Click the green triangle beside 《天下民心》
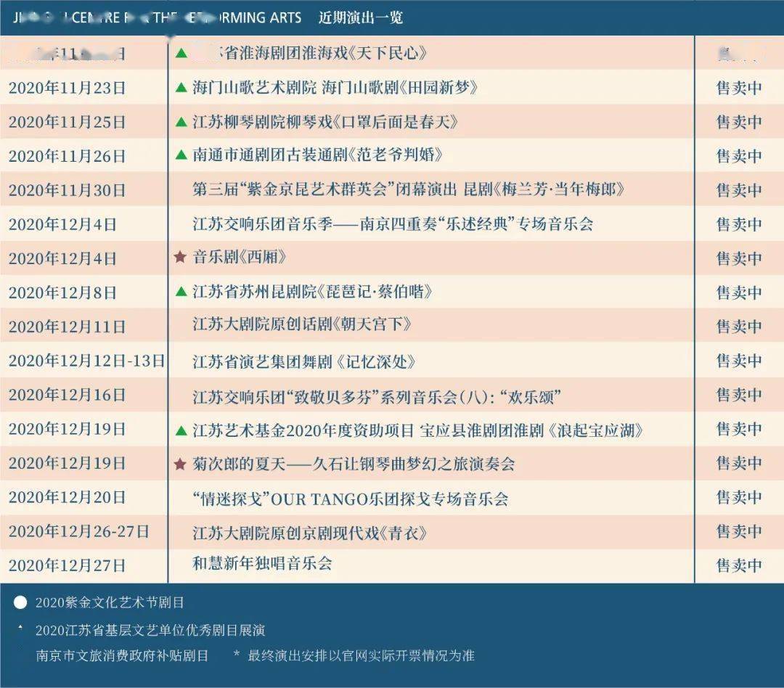 181,52
